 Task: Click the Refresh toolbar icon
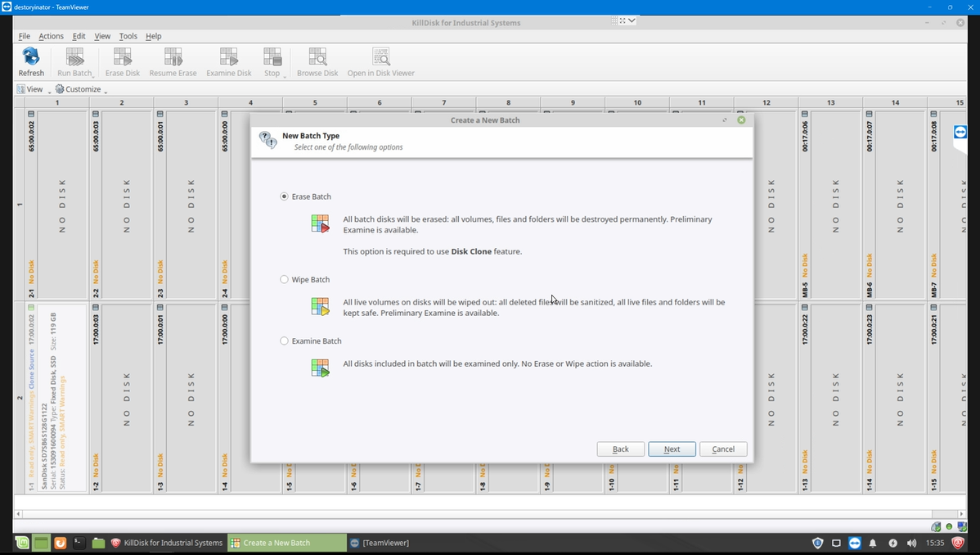point(30,57)
